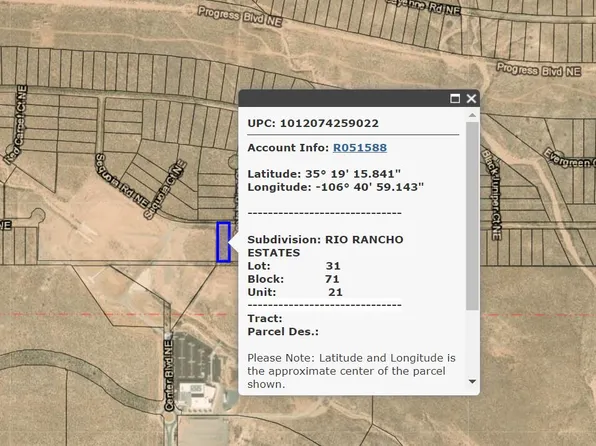Click the Sequoia Rd NE road label
Viewport: 596px width, 446px height.
pos(121,181)
